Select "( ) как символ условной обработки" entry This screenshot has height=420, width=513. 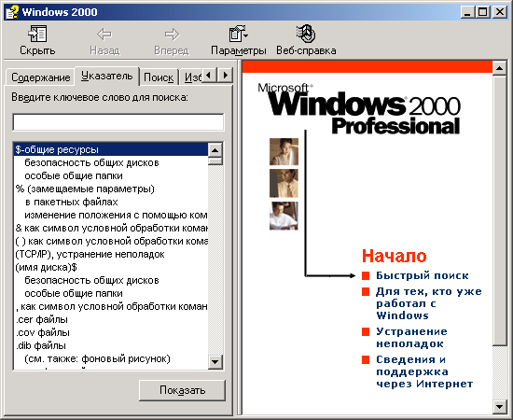pyautogui.click(x=111, y=241)
